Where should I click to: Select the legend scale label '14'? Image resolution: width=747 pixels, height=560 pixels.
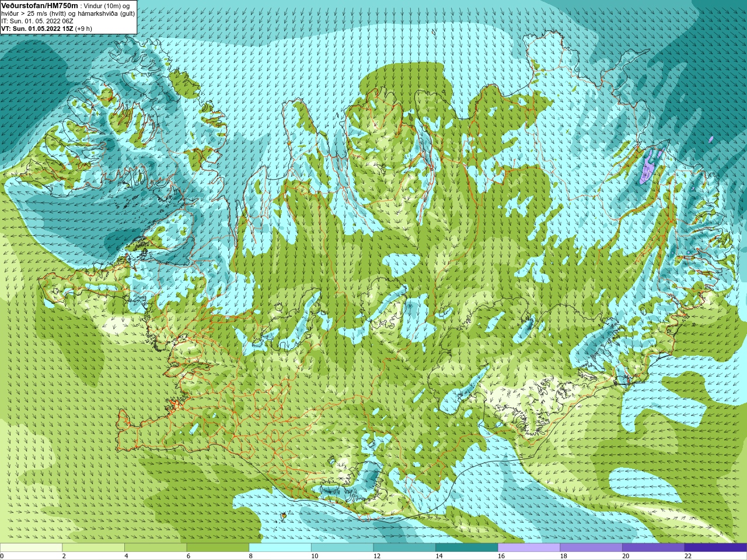pyautogui.click(x=439, y=556)
